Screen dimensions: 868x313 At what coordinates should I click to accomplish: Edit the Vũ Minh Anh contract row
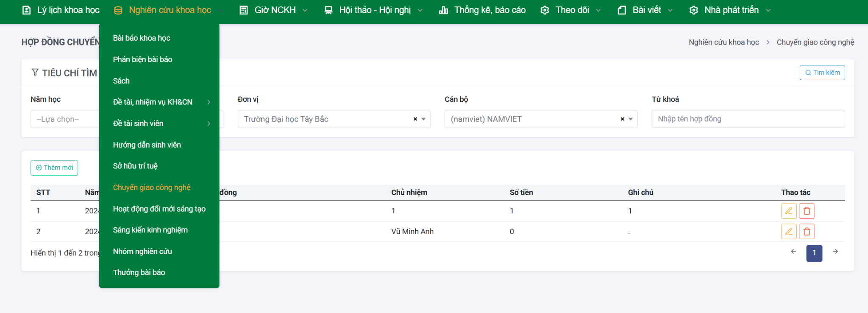click(x=789, y=232)
